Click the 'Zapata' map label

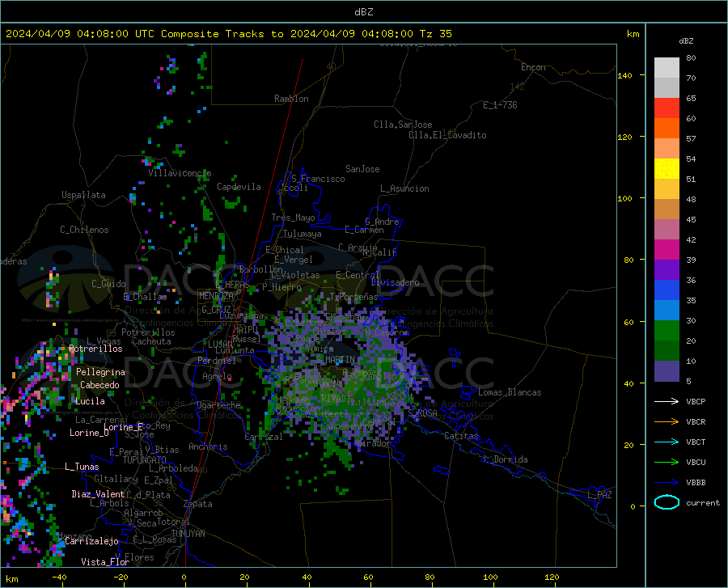pyautogui.click(x=198, y=504)
